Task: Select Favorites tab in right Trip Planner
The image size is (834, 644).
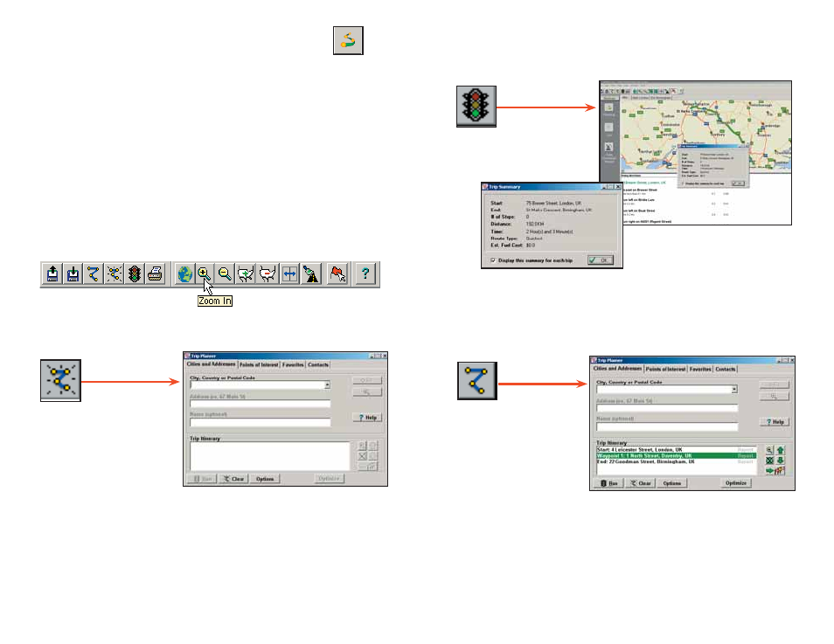Action: click(700, 369)
